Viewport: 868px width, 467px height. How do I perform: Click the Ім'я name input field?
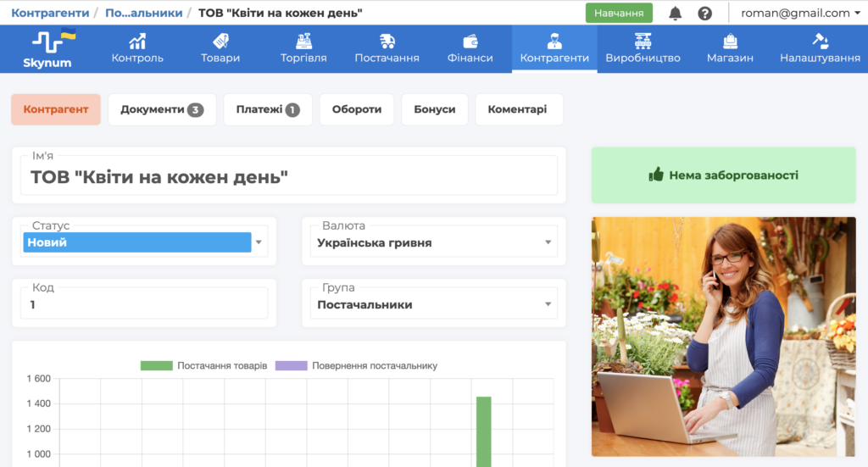(x=288, y=176)
